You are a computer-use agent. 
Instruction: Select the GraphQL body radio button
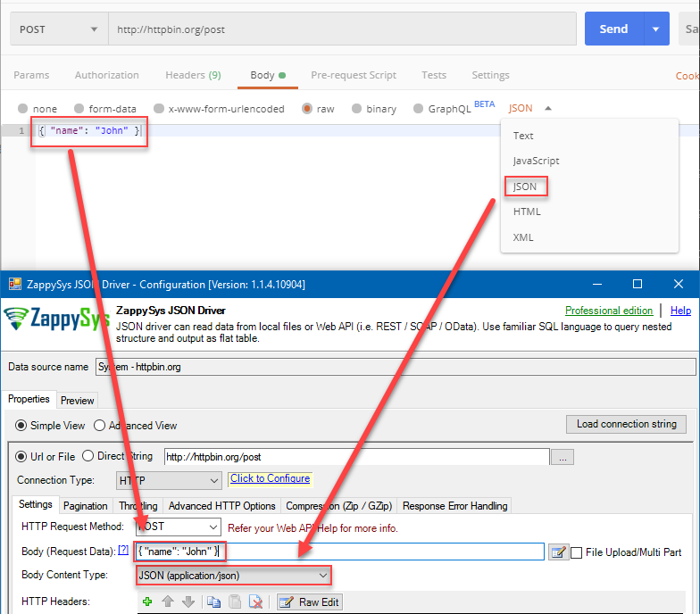tap(418, 109)
